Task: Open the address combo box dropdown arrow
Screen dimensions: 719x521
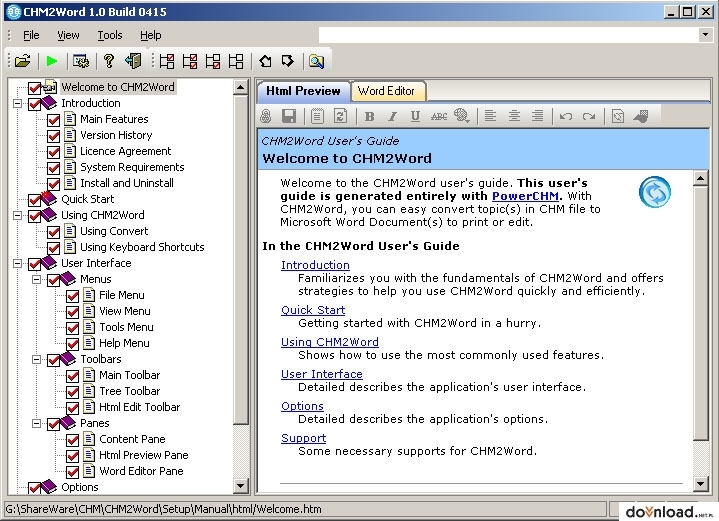Action: (705, 34)
